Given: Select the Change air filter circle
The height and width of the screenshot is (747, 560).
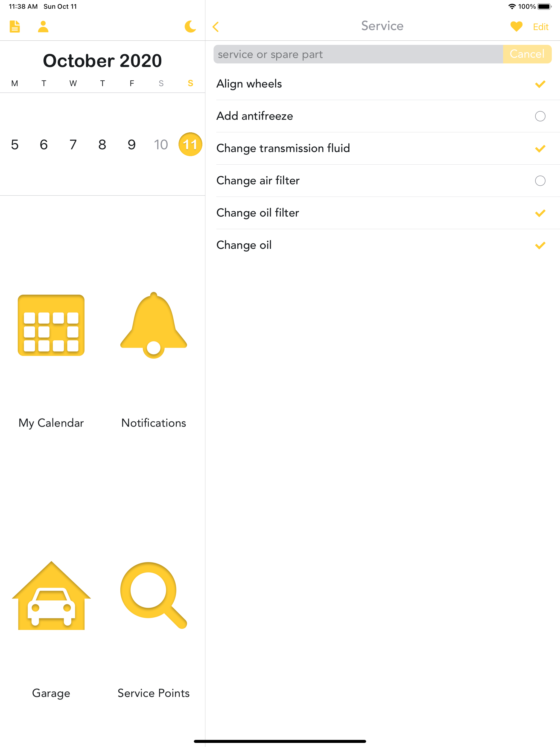Looking at the screenshot, I should coord(540,181).
